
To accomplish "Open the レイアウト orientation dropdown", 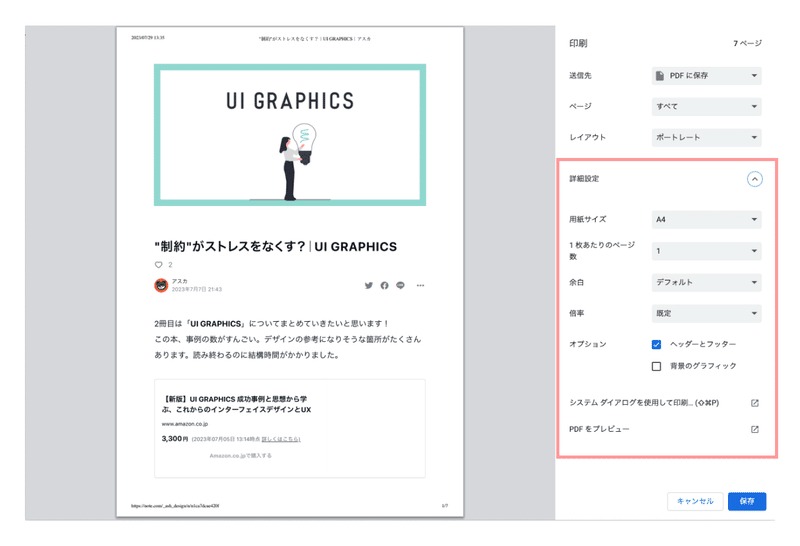I will (706, 137).
